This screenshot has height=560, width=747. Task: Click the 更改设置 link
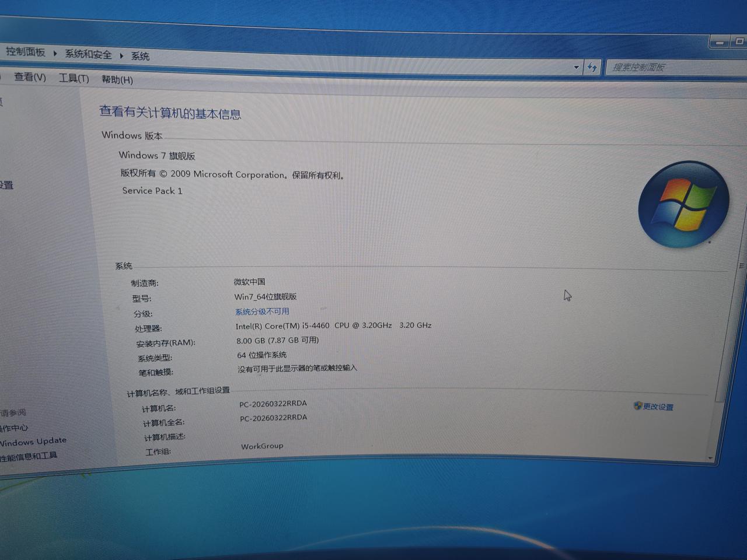(658, 407)
